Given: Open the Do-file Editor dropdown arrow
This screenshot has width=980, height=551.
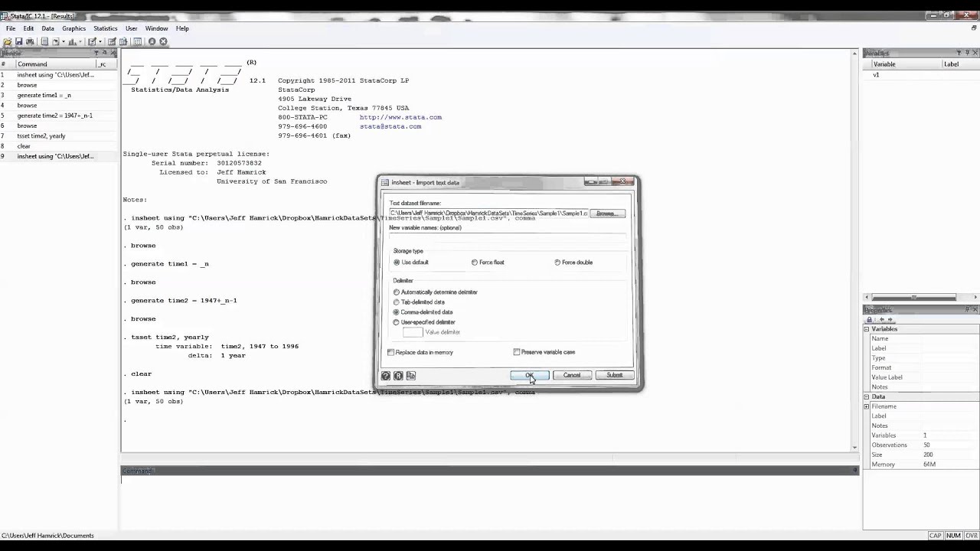Looking at the screenshot, I should [100, 41].
